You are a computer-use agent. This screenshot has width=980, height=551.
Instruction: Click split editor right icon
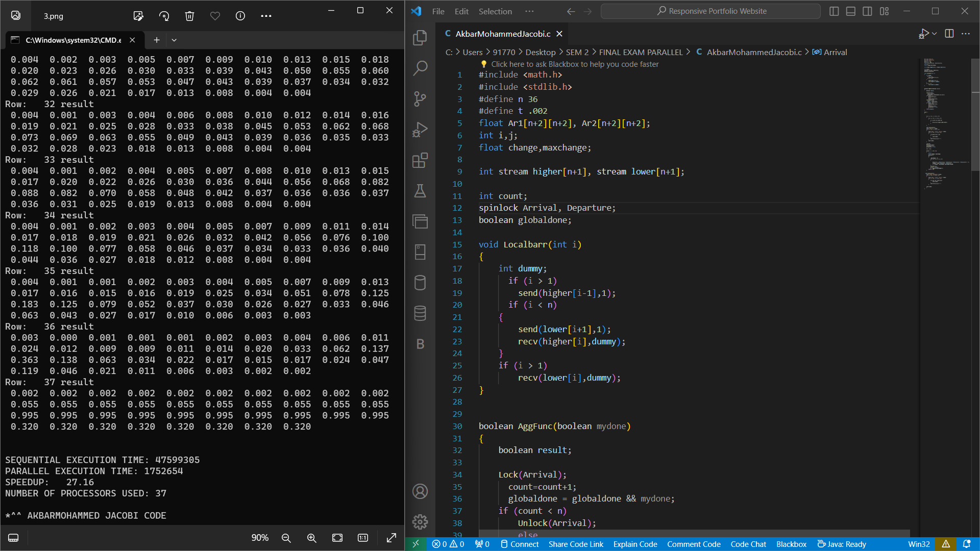[x=949, y=34]
